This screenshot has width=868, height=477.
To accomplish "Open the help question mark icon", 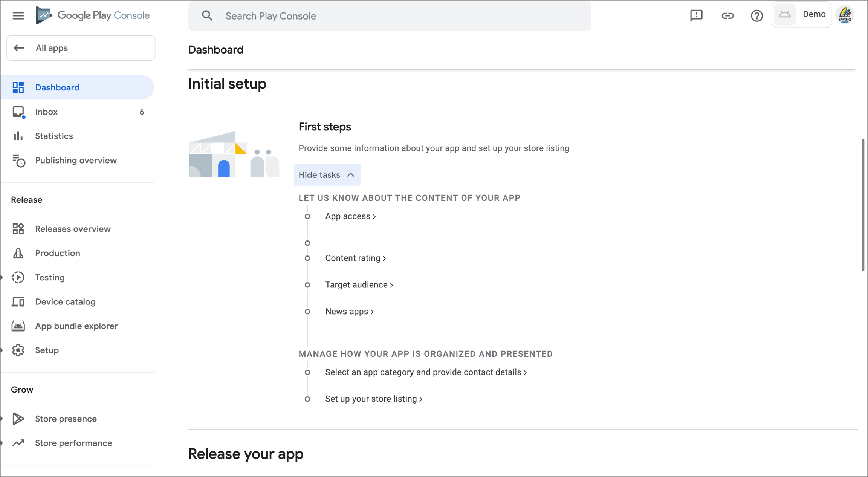I will pyautogui.click(x=756, y=15).
